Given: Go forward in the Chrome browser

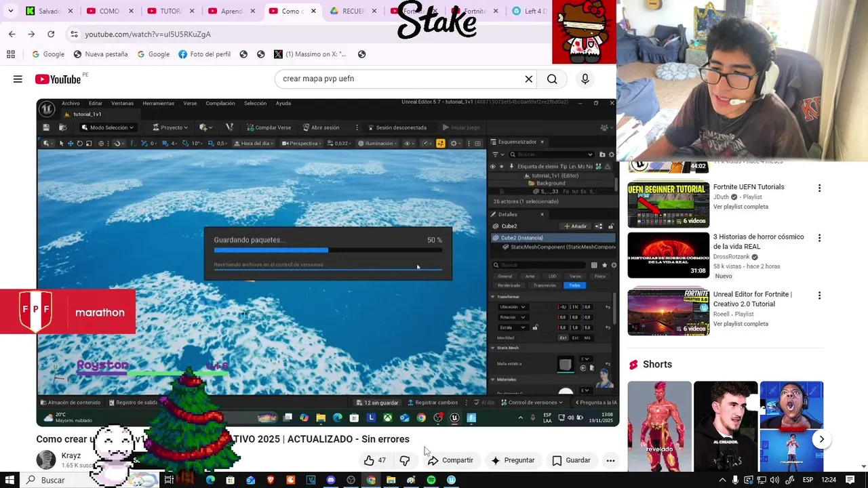Looking at the screenshot, I should click(31, 34).
